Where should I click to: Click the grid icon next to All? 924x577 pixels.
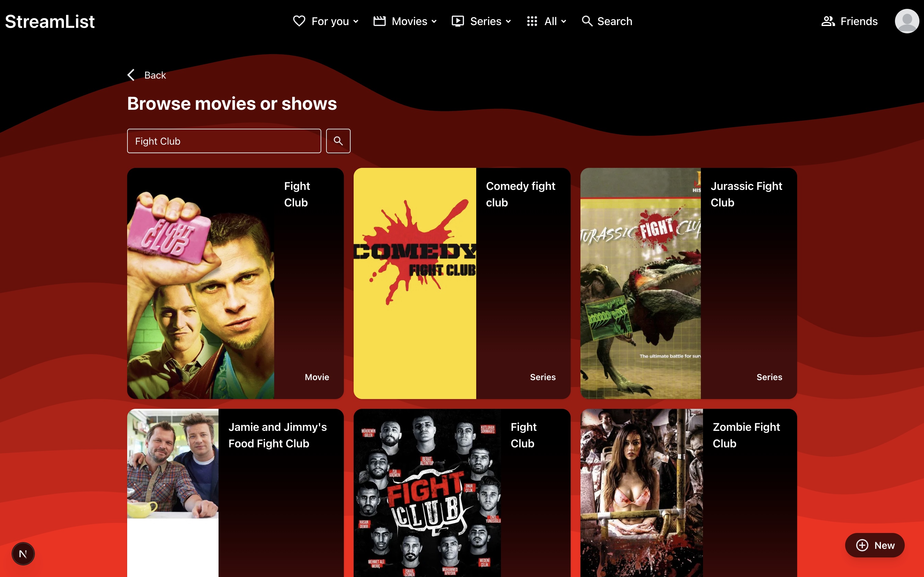(x=532, y=21)
